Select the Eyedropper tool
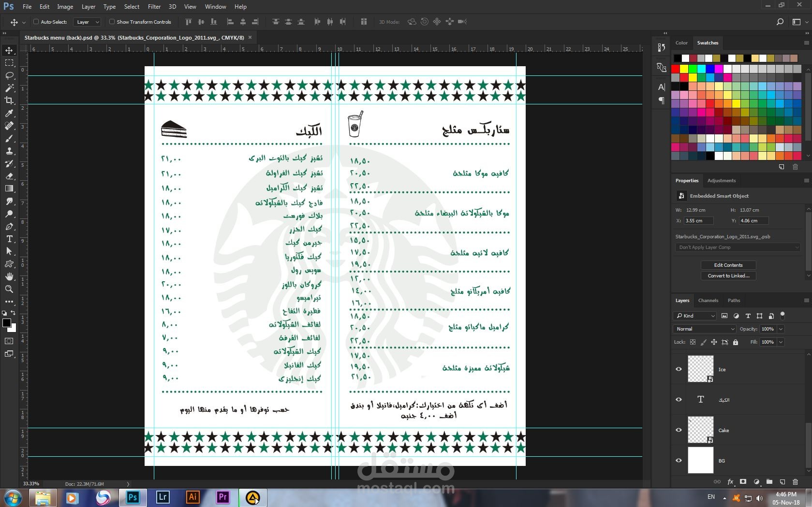This screenshot has height=507, width=812. [x=9, y=113]
